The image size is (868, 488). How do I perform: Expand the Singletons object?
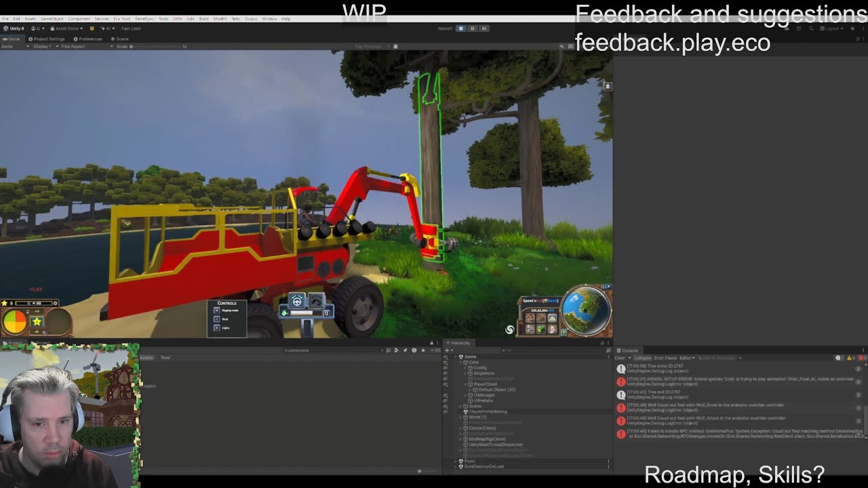point(465,373)
